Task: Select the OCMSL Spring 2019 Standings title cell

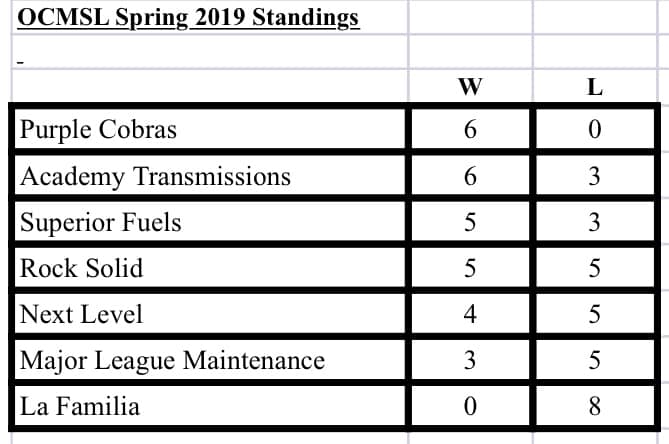Action: (209, 17)
